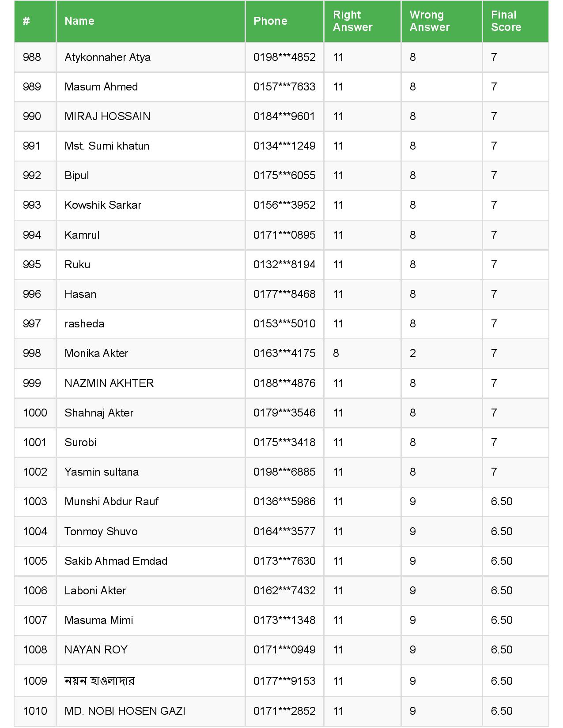Click the Wrong Answer column header
563x728 pixels.
(x=429, y=21)
